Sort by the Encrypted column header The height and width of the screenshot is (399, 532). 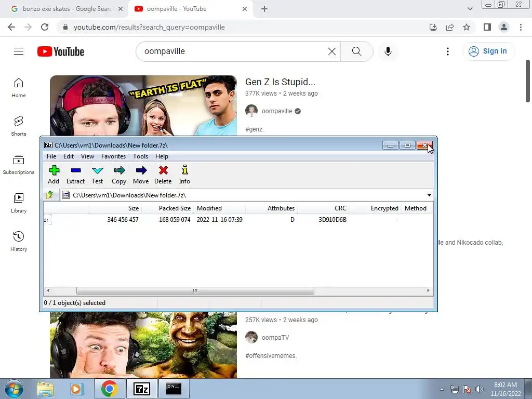coord(375,208)
